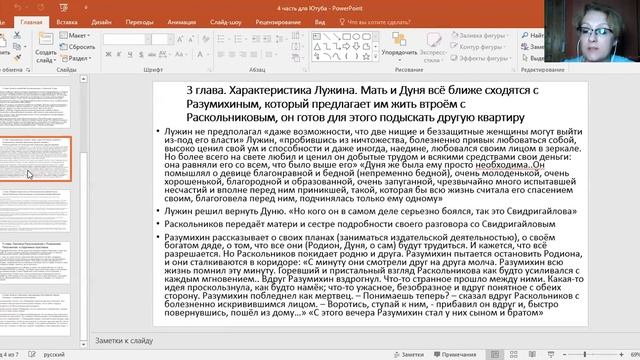Decrease font size with small A icon
Screen dimensions: 640x360
[191, 39]
